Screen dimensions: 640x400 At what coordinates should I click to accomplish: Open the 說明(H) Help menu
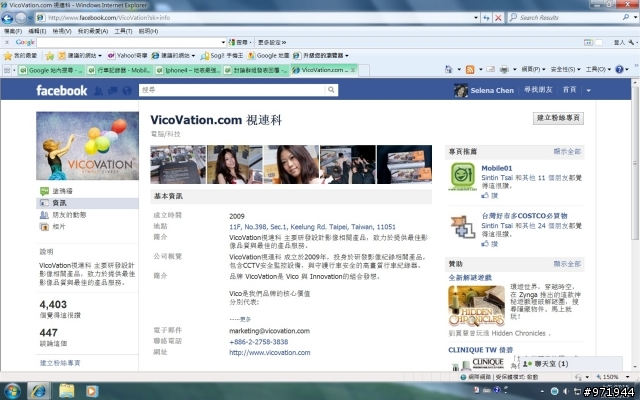click(148, 31)
